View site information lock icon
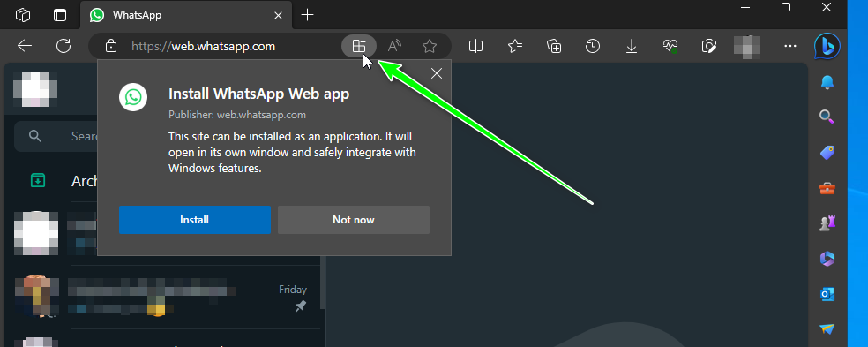868x347 pixels. click(x=111, y=46)
